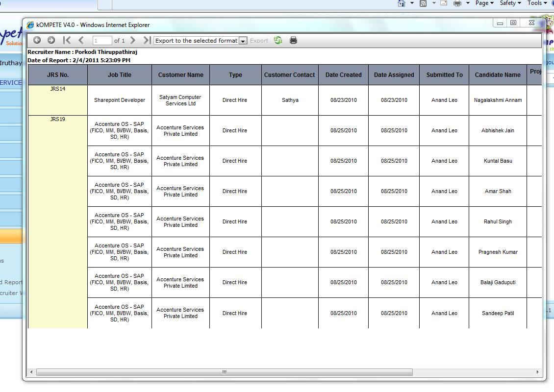Click candidate Sandeep Patil
This screenshot has width=554, height=392.
point(498,313)
